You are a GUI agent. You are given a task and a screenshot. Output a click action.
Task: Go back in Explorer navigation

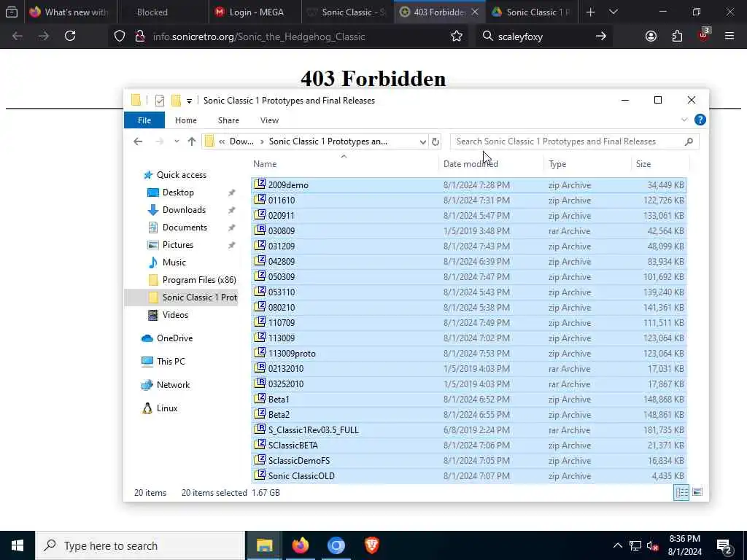[138, 141]
